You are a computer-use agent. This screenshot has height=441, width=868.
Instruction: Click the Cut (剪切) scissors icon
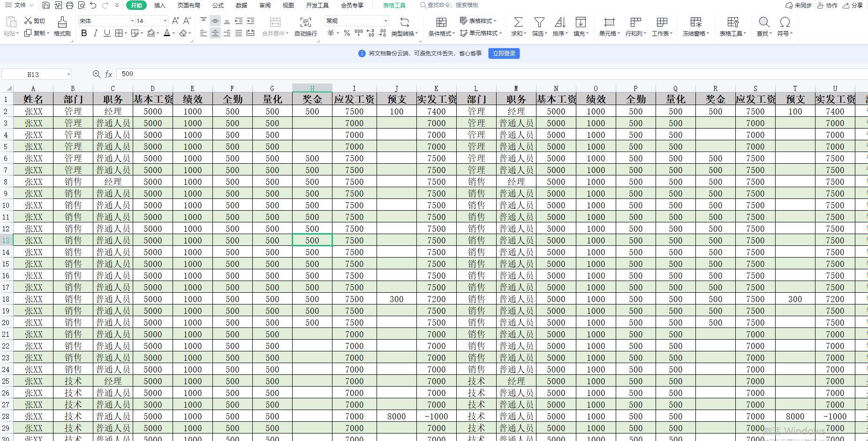[x=28, y=21]
